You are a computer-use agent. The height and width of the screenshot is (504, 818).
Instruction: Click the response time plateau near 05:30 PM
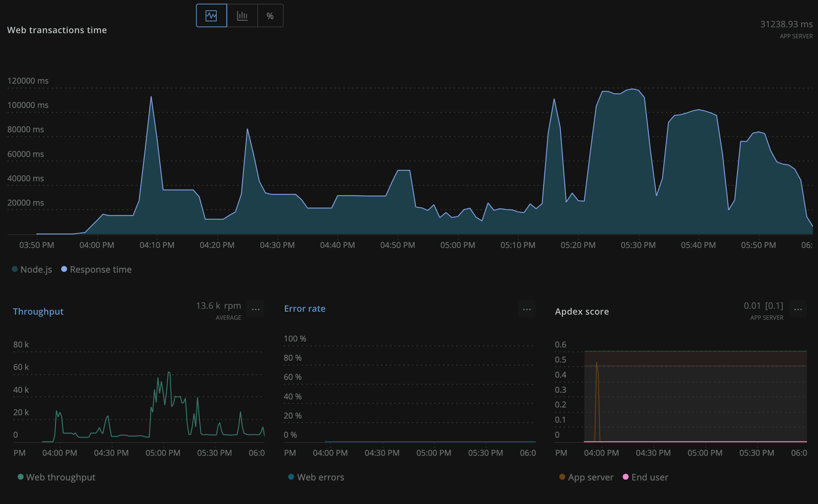click(x=632, y=89)
